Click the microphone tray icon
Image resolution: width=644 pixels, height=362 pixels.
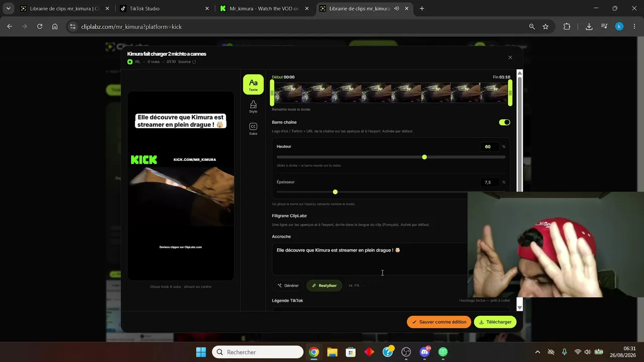565,352
